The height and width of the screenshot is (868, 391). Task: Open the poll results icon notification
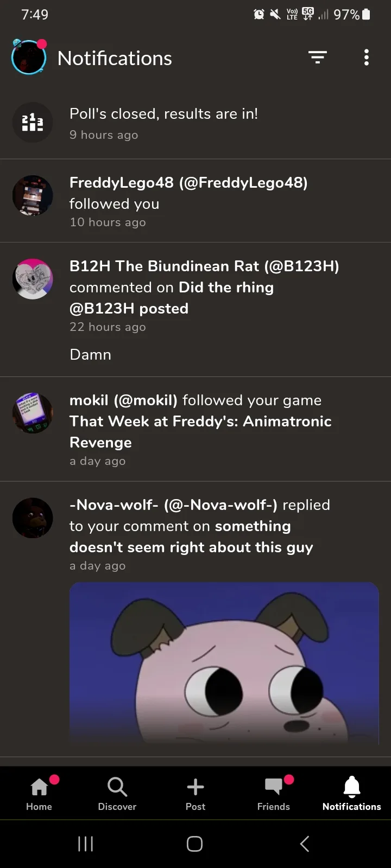point(33,123)
